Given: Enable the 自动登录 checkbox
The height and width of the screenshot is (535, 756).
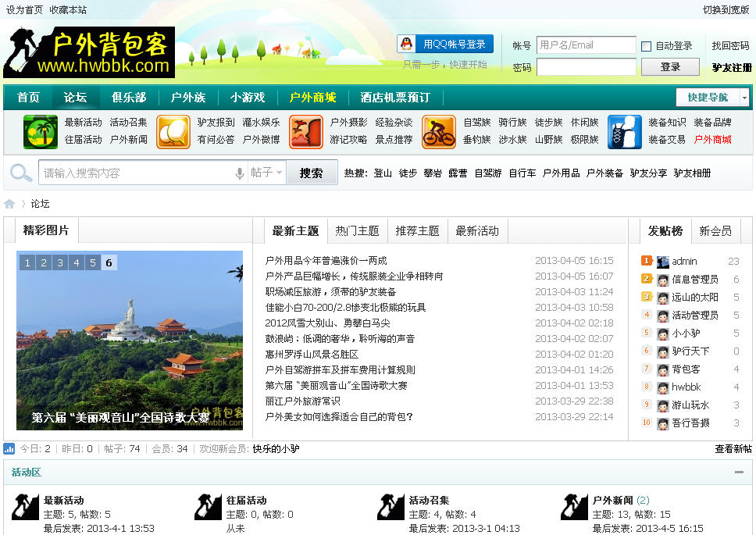Looking at the screenshot, I should click(x=646, y=46).
